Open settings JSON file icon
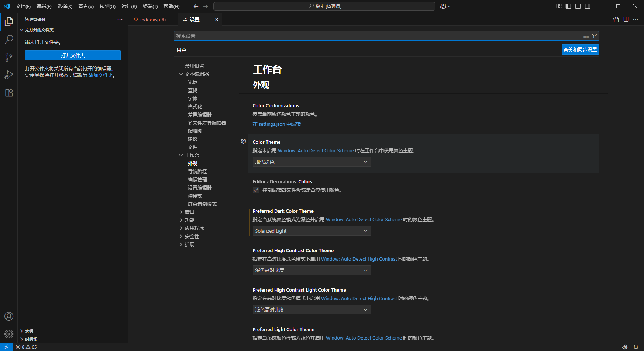 (616, 20)
